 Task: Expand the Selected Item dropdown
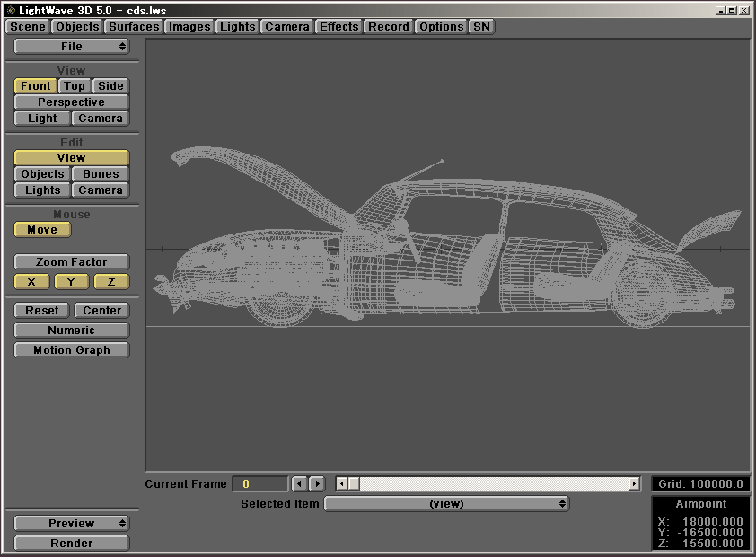pos(446,504)
